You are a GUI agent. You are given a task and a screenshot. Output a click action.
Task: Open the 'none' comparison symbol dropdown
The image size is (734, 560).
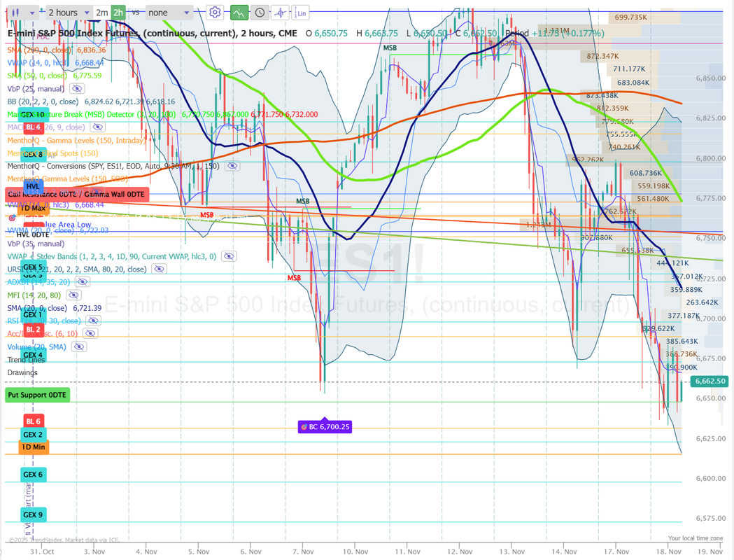coord(168,13)
